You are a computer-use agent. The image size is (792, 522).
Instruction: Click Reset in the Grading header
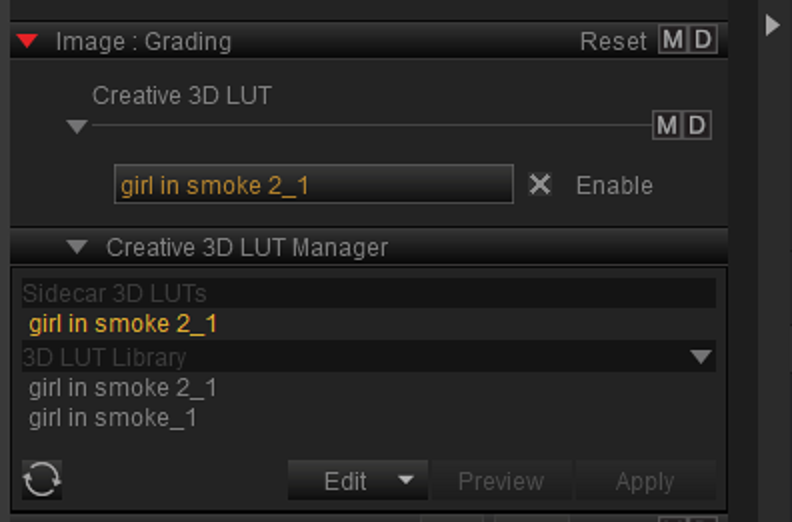613,41
